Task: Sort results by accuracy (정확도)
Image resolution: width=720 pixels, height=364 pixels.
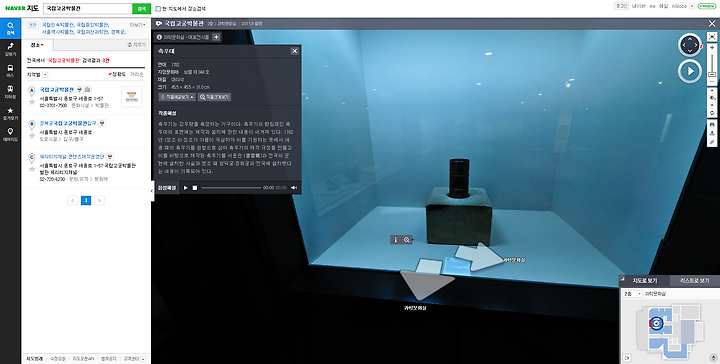Action: click(117, 74)
